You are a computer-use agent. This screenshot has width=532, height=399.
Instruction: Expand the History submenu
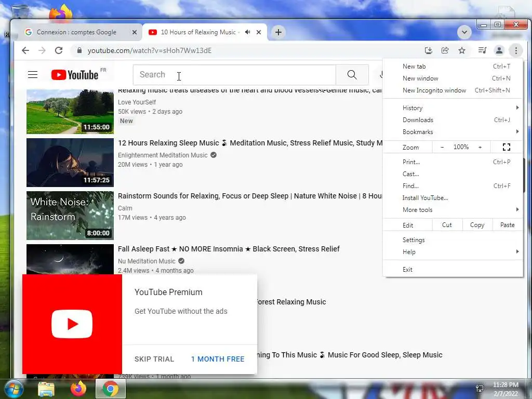(453, 108)
